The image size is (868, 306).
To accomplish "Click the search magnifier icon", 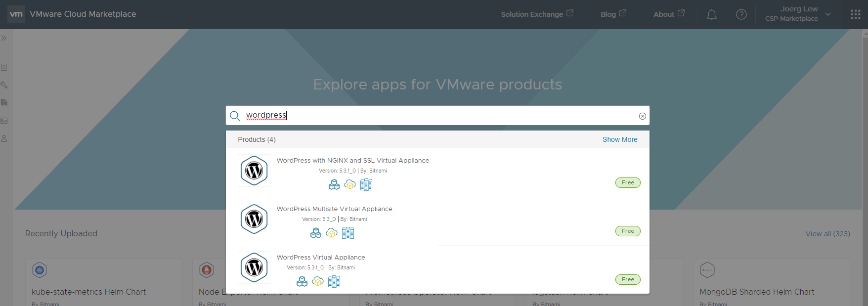I will tap(235, 116).
